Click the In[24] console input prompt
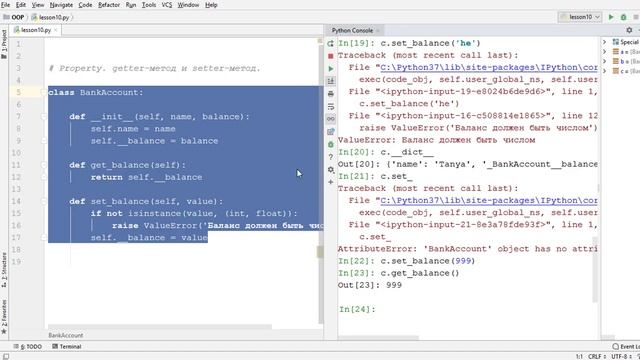 click(x=357, y=309)
